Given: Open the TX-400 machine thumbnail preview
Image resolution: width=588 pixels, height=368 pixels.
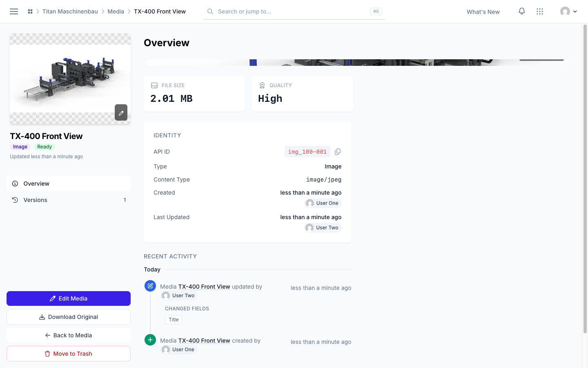Looking at the screenshot, I should coord(70,79).
